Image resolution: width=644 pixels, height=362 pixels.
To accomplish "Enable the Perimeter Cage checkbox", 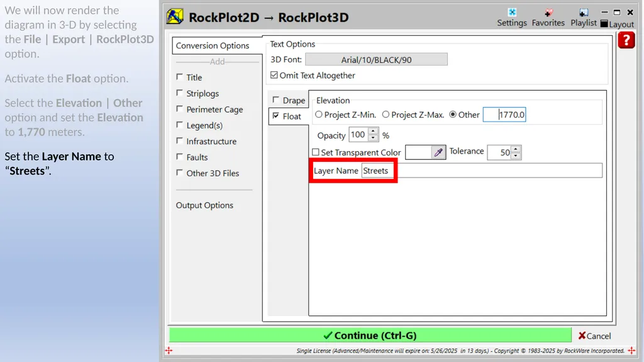I will tap(179, 109).
